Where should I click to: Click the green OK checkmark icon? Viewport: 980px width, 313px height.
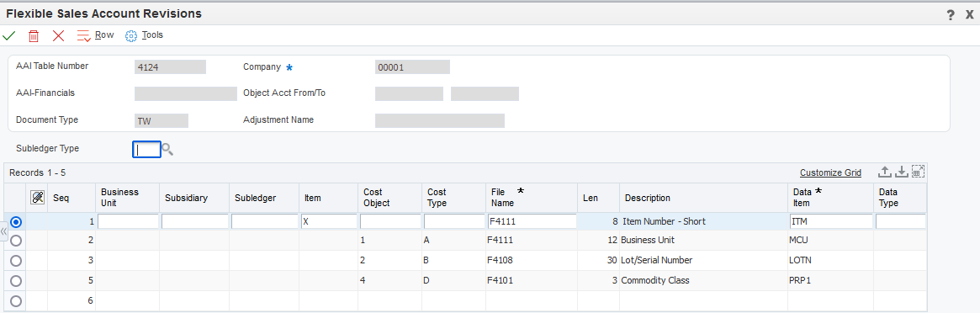pos(9,35)
